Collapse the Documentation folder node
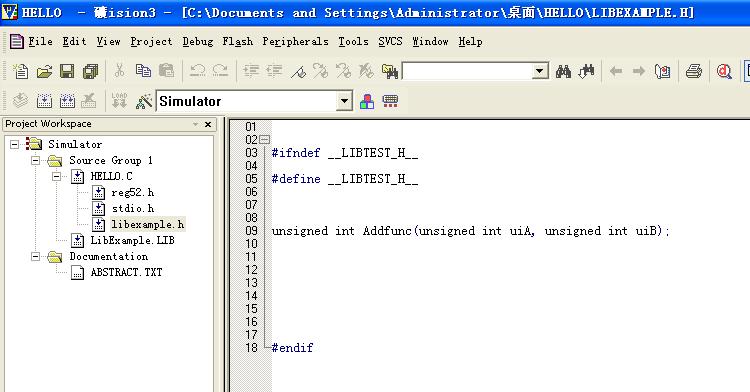The height and width of the screenshot is (392, 750). (x=35, y=257)
